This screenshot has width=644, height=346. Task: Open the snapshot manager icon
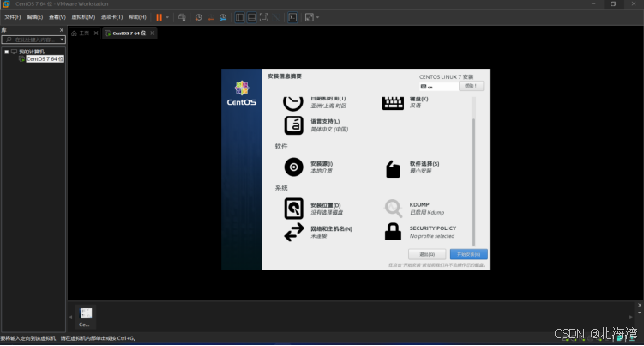[x=223, y=17]
